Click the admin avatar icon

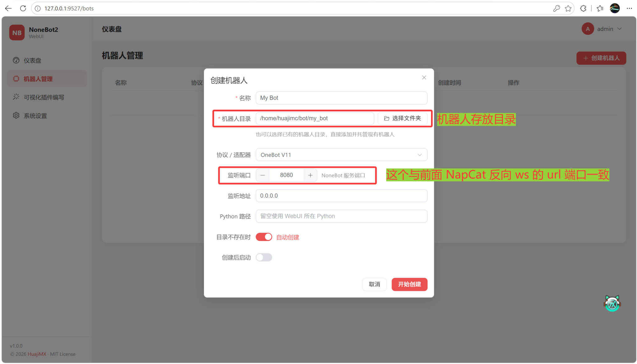coord(588,29)
